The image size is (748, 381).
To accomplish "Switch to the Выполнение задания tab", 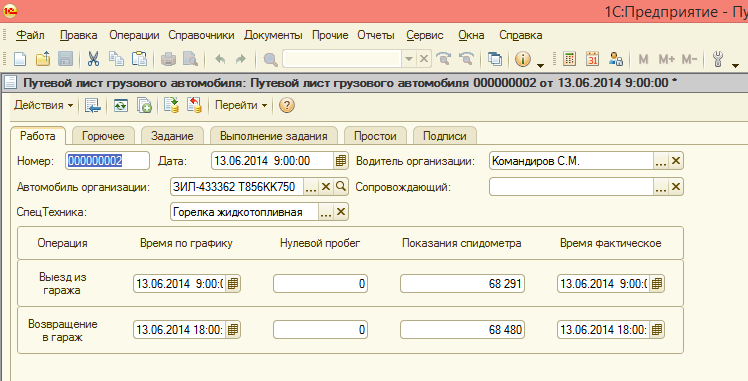I will tap(274, 136).
